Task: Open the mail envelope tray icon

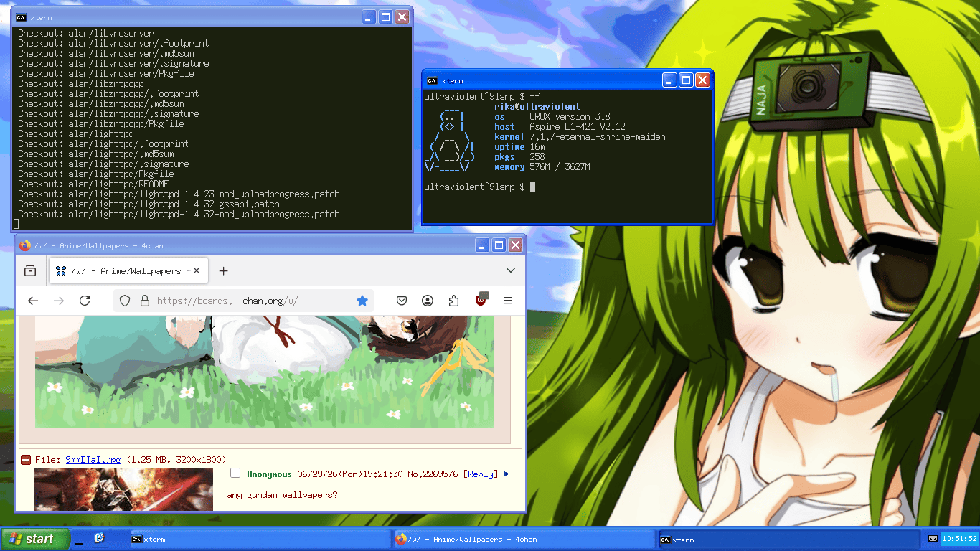Action: pos(933,538)
